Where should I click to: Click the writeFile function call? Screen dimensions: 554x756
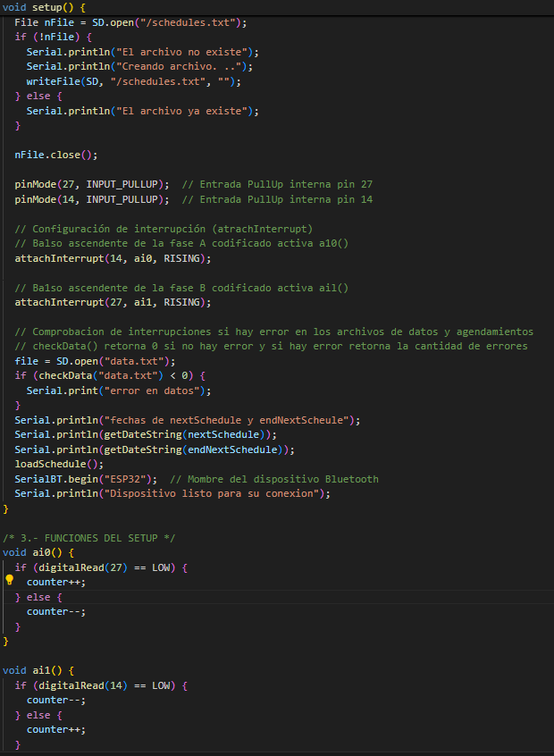pos(49,81)
